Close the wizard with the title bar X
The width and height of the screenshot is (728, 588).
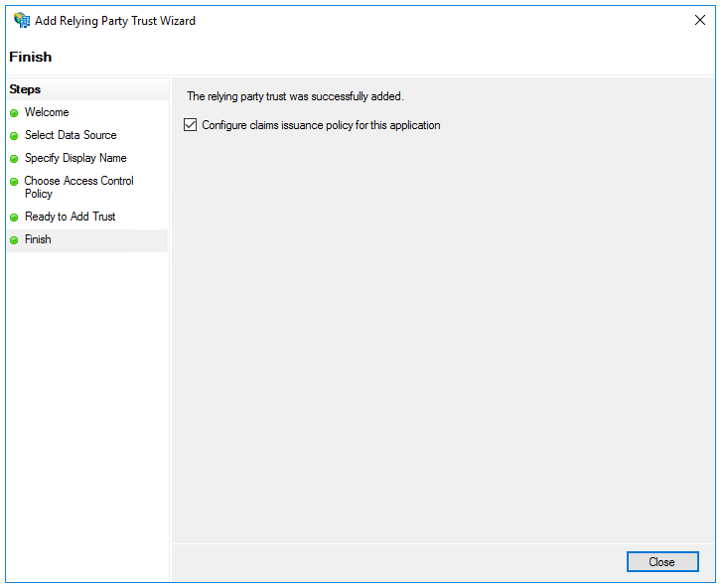point(700,21)
